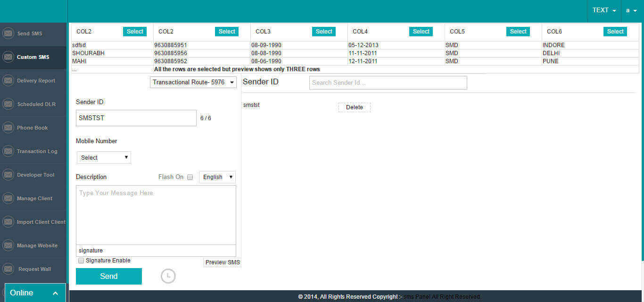Open the Custom SMS sidebar item
Image resolution: width=644 pixels, height=302 pixels.
[x=33, y=57]
